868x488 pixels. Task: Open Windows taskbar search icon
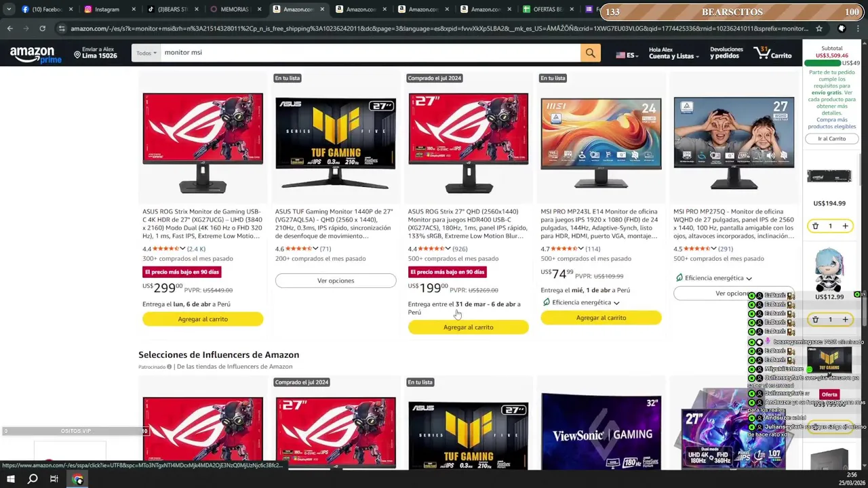click(32, 479)
